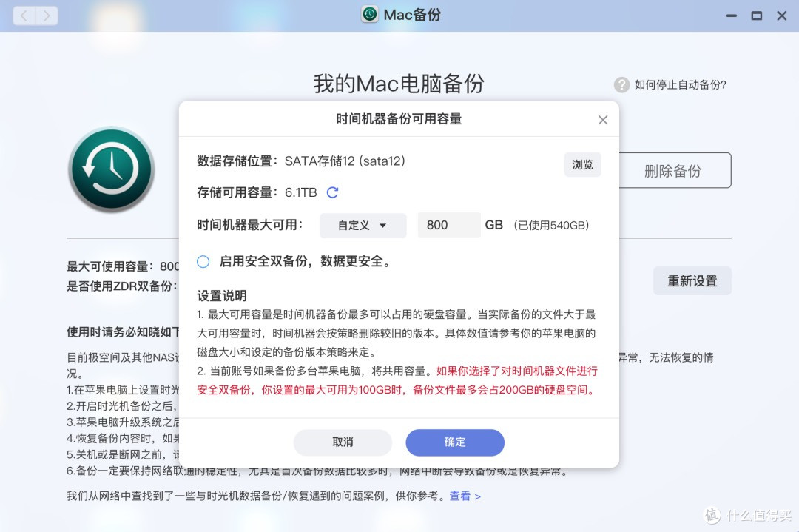Image resolution: width=799 pixels, height=532 pixels.
Task: Click the 800 GB capacity input field
Action: coord(448,225)
